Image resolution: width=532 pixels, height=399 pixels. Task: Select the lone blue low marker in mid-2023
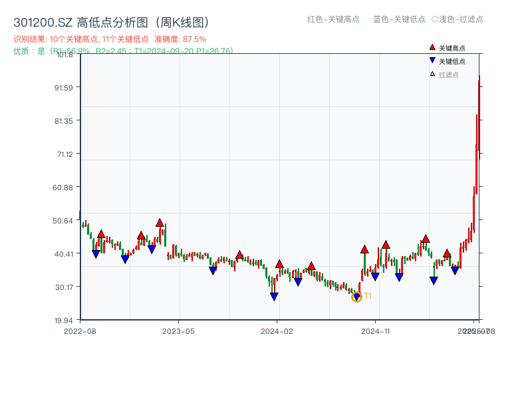click(x=213, y=271)
